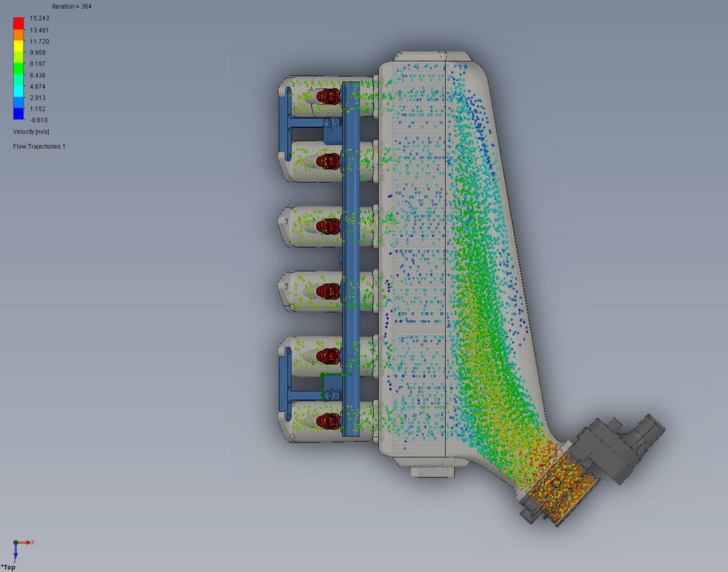The height and width of the screenshot is (572, 728).
Task: Click the bottommost red fuel injector
Action: point(328,421)
